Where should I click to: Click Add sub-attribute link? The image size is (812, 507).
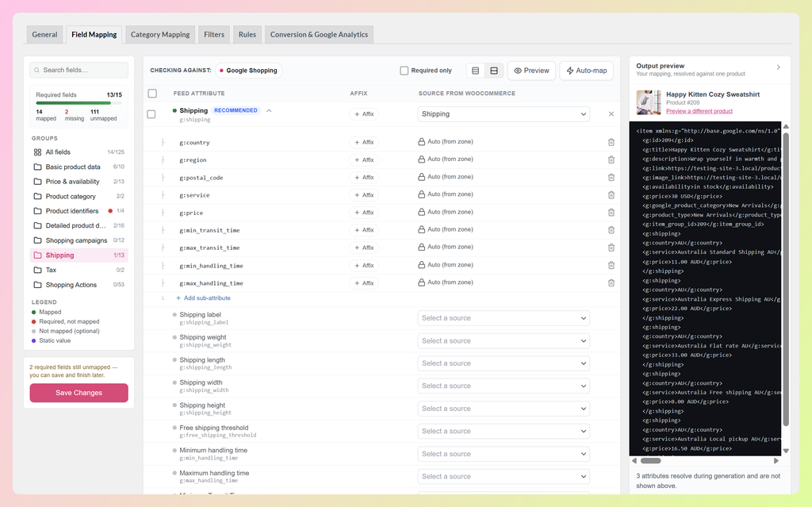pyautogui.click(x=203, y=298)
